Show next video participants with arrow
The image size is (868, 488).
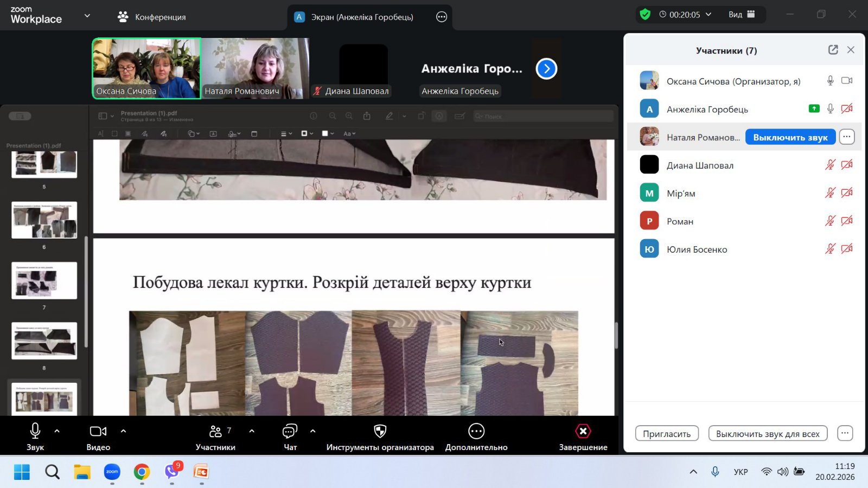(x=546, y=69)
